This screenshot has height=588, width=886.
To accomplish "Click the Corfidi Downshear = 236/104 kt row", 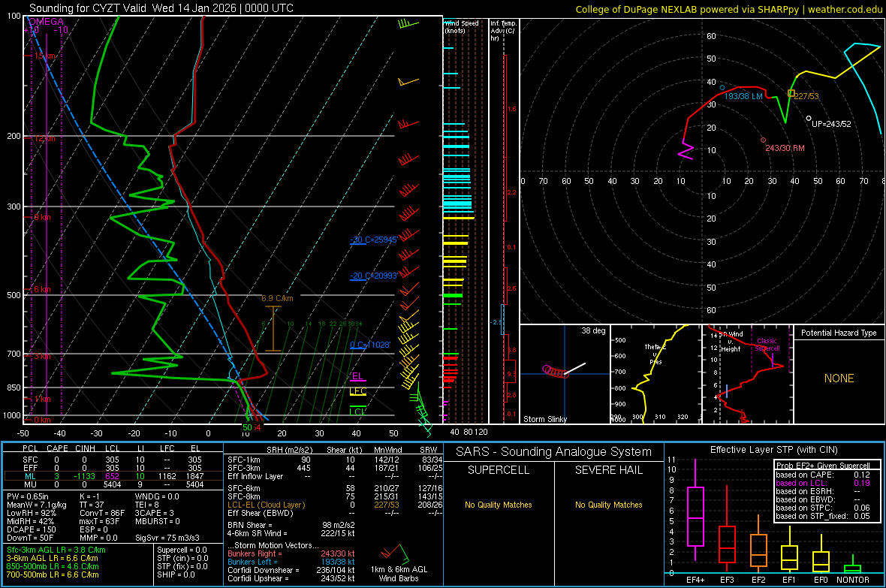I will pos(291,570).
